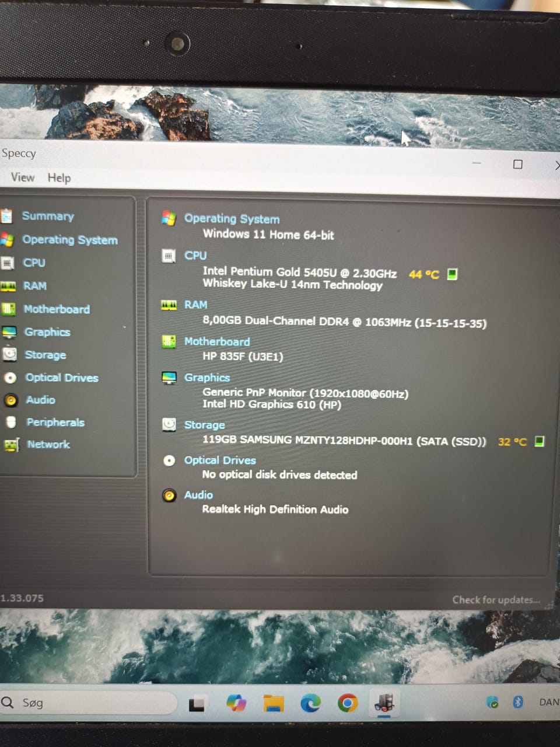Click the taskbar search field Søg
Viewport: 560px width, 747px height.
click(x=87, y=703)
